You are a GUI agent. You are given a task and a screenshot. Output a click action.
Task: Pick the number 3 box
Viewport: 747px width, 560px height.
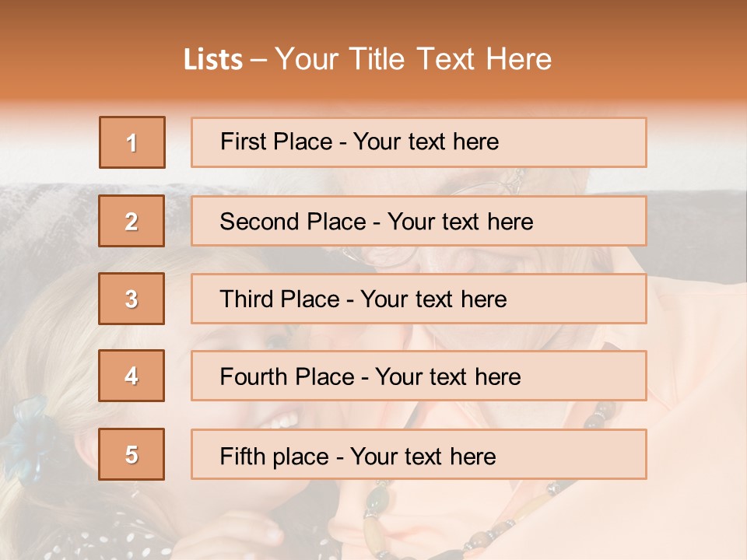(132, 299)
